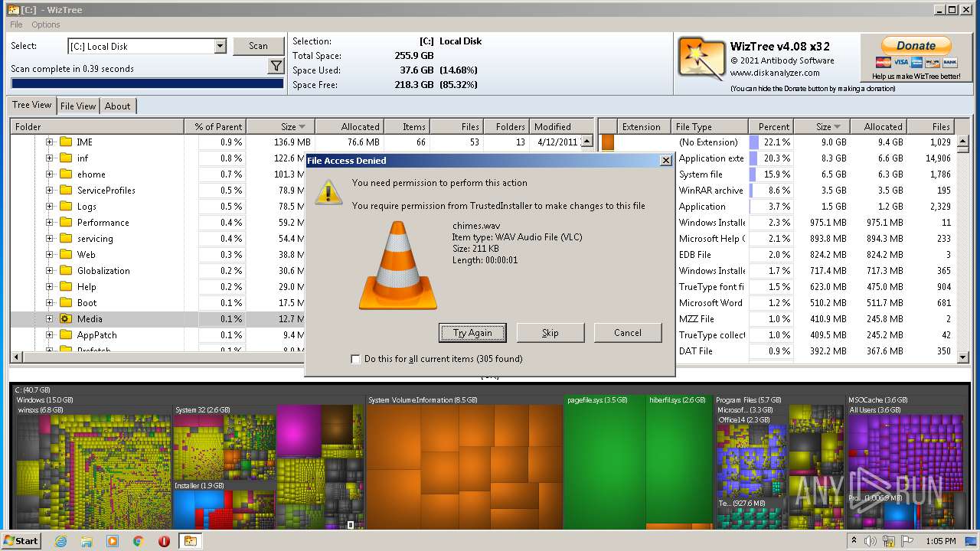The image size is (980, 551).
Task: Open the Options menu
Action: [46, 24]
